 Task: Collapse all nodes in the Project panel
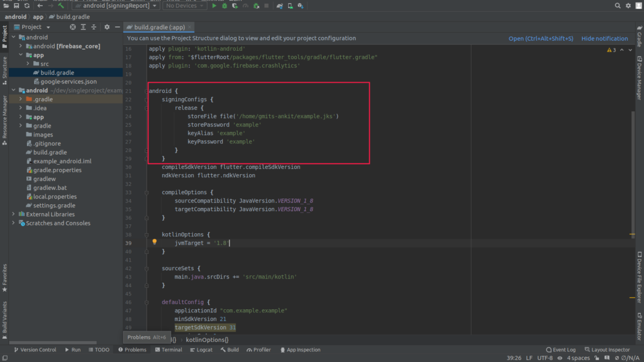[94, 28]
